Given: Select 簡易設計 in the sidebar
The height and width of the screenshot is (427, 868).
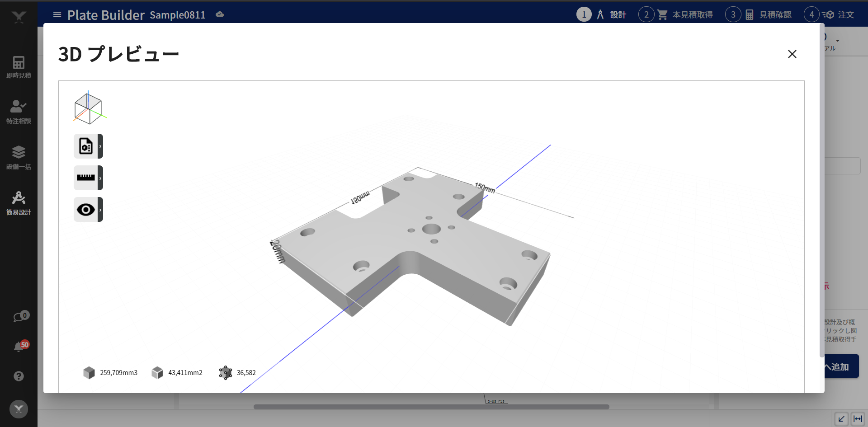Looking at the screenshot, I should coord(19,203).
